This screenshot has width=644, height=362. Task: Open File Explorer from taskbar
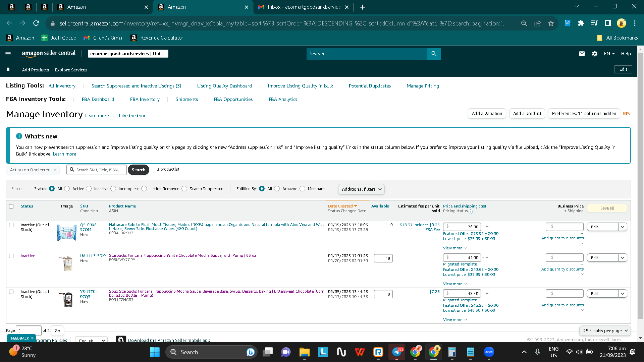point(304,352)
